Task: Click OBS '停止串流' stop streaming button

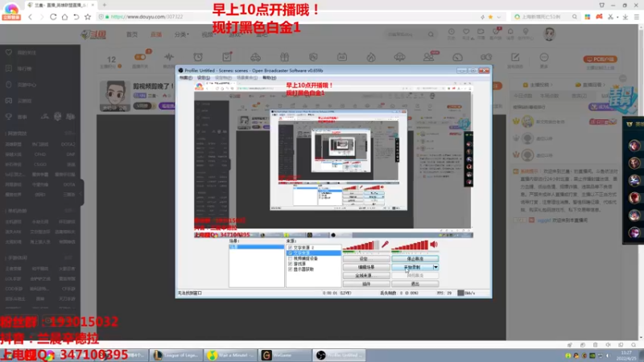Action: pos(415,259)
